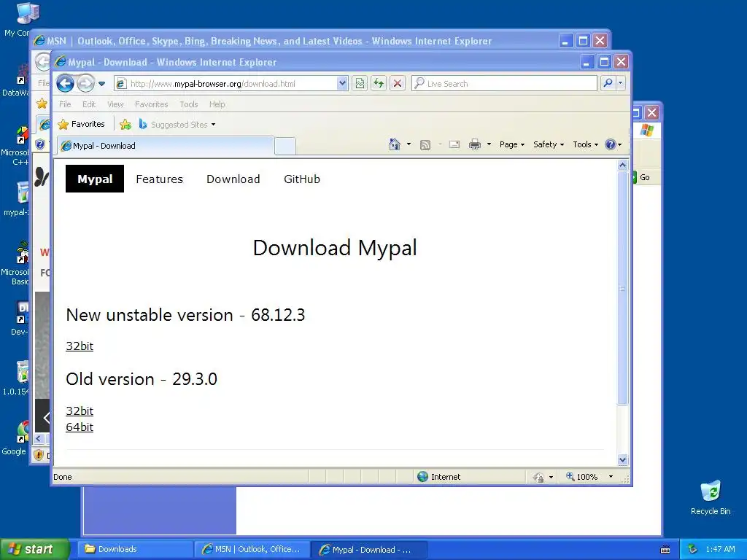
Task: Download 32bit unstable version 68.12.3
Action: pos(80,346)
